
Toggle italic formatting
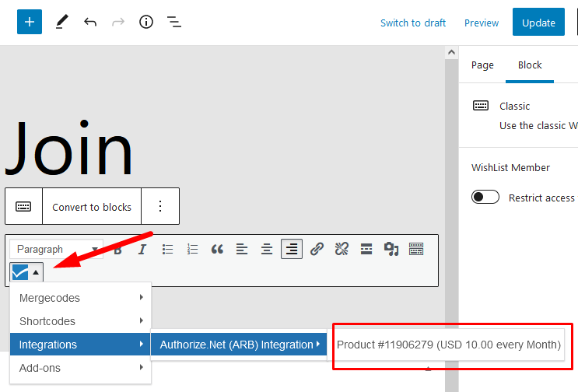(142, 250)
